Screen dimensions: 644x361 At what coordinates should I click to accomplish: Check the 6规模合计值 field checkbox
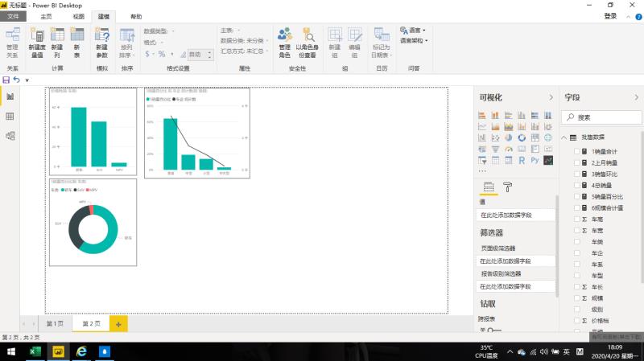(x=577, y=208)
